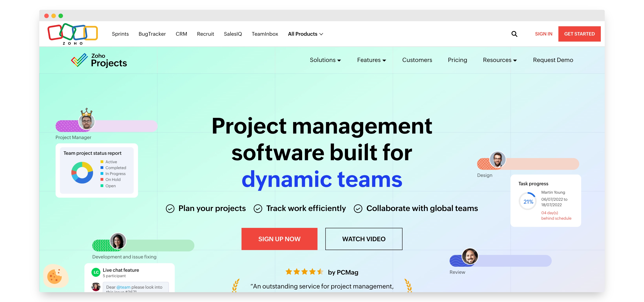This screenshot has width=644, height=302.
Task: Click the green LC chat avatar
Action: 96,272
